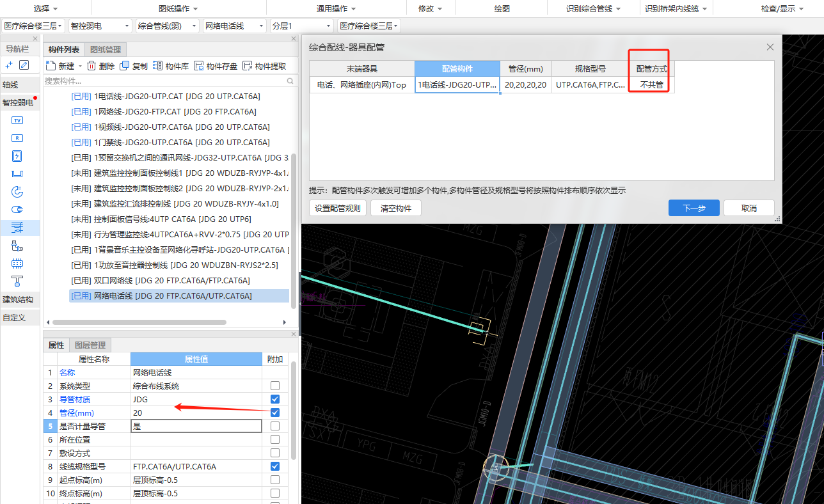
Task: Uncheck 附加 checkbox for 线缆规格型号 row
Action: [x=275, y=466]
